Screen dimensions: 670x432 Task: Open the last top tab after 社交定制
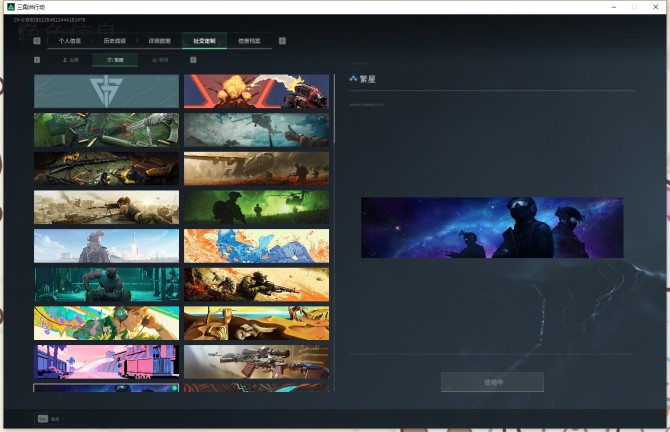click(x=249, y=41)
